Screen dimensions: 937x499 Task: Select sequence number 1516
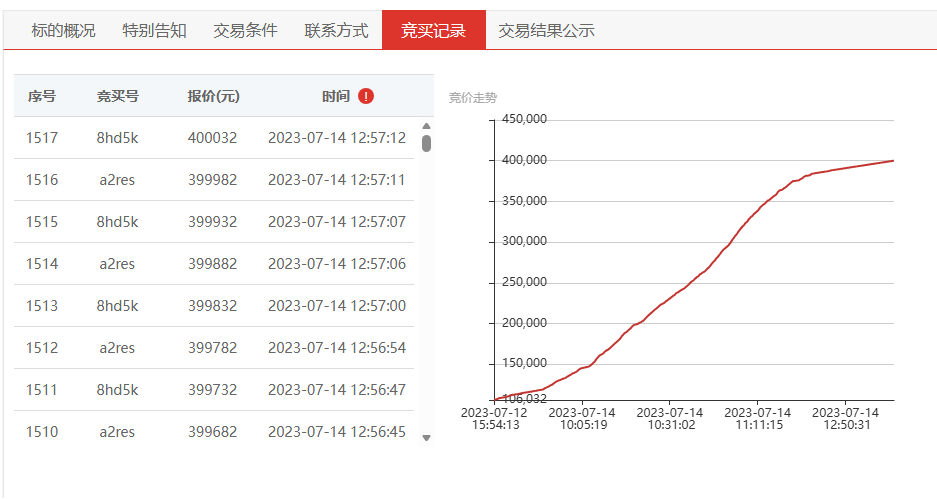click(x=42, y=180)
